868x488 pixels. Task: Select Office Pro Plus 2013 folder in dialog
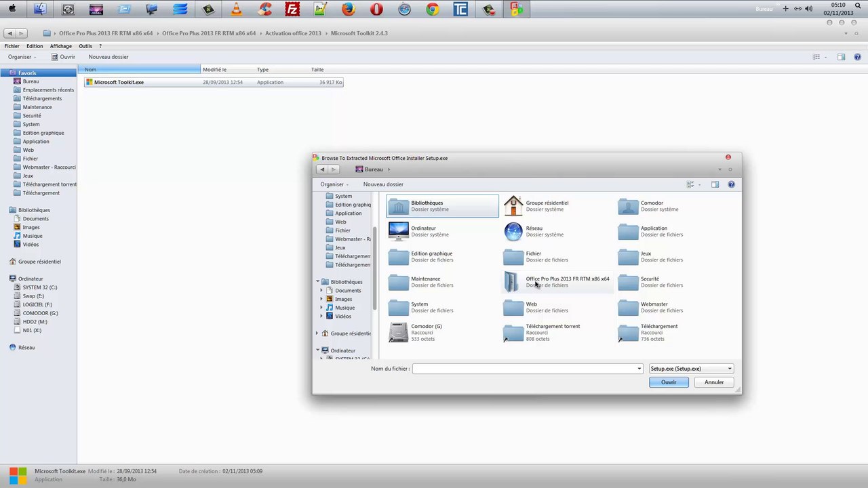pyautogui.click(x=557, y=282)
